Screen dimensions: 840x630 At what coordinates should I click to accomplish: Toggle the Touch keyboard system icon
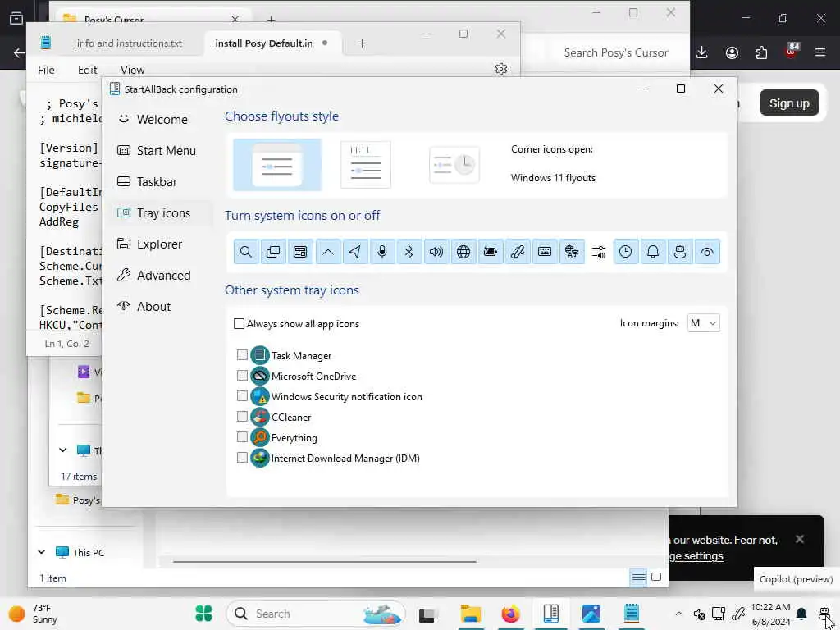tap(545, 252)
